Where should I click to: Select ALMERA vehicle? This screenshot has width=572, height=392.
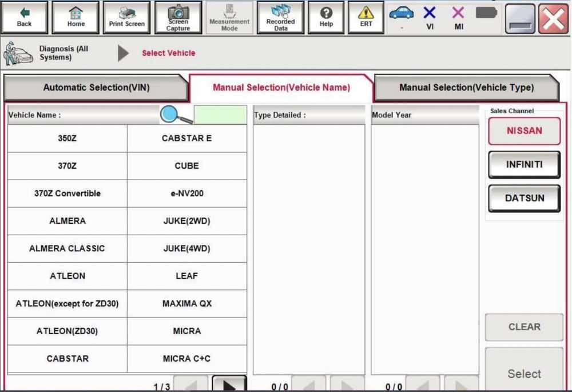pos(67,221)
